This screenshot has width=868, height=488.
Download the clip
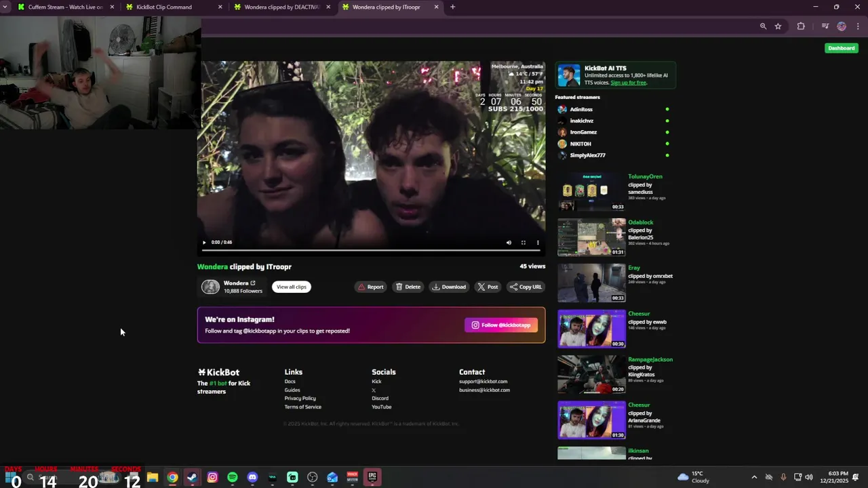pyautogui.click(x=449, y=287)
